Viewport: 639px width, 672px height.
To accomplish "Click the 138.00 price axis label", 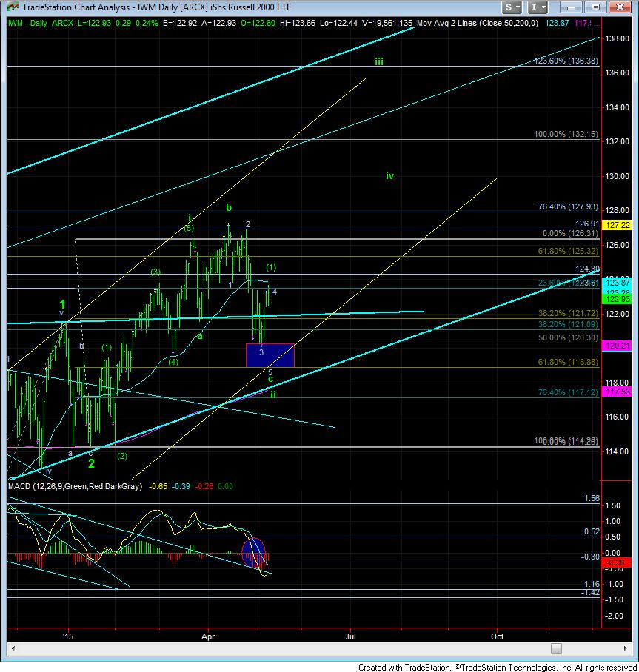I will pos(617,38).
